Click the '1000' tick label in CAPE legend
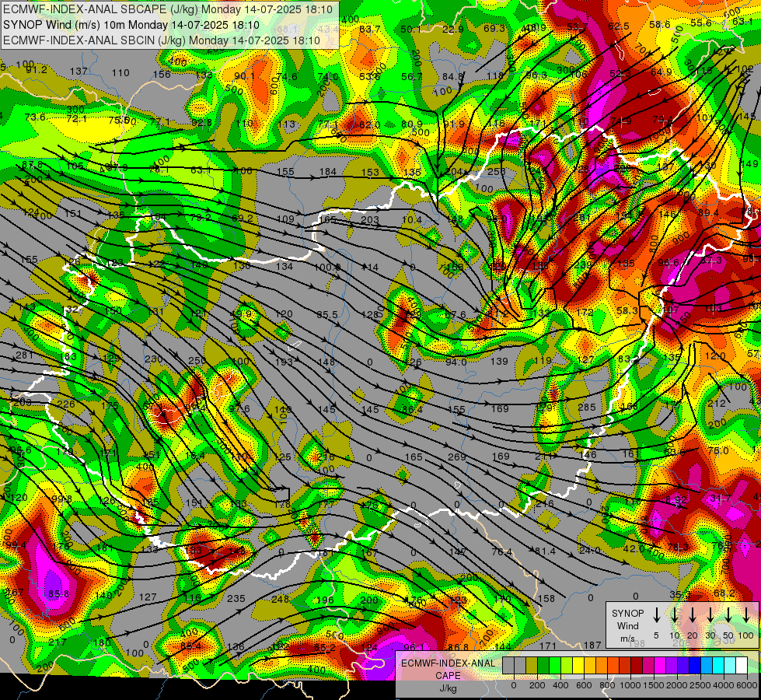The image size is (761, 700). (630, 685)
